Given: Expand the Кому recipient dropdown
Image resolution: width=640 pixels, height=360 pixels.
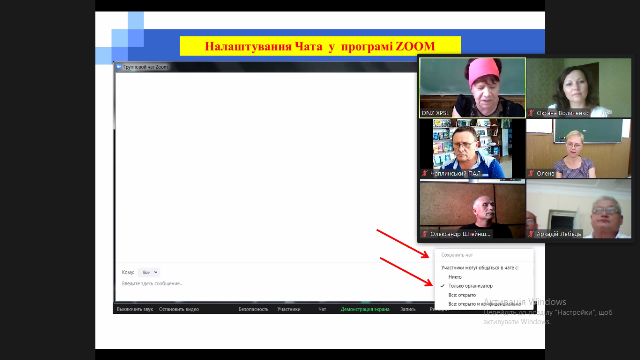Looking at the screenshot, I should coord(149,272).
